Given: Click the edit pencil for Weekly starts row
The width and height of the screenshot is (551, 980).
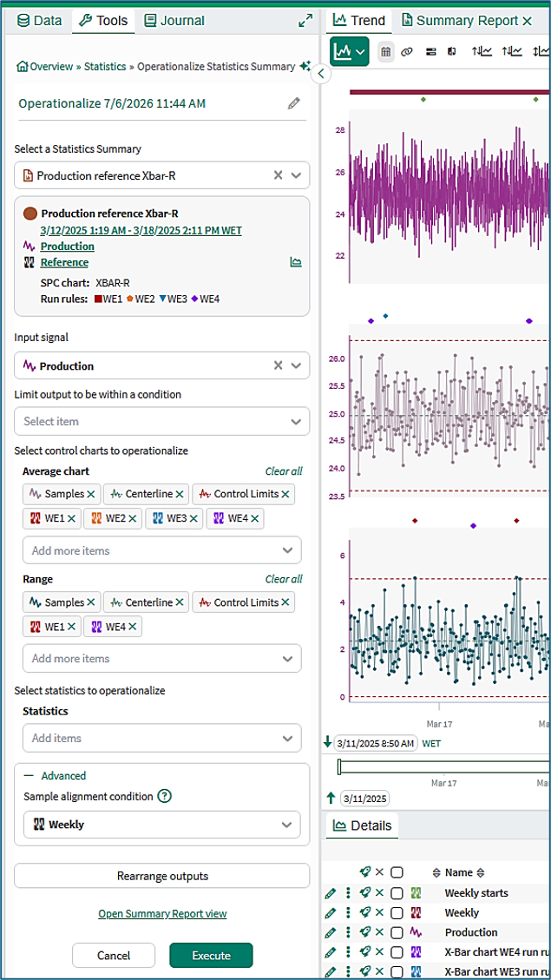Looking at the screenshot, I should click(x=331, y=893).
